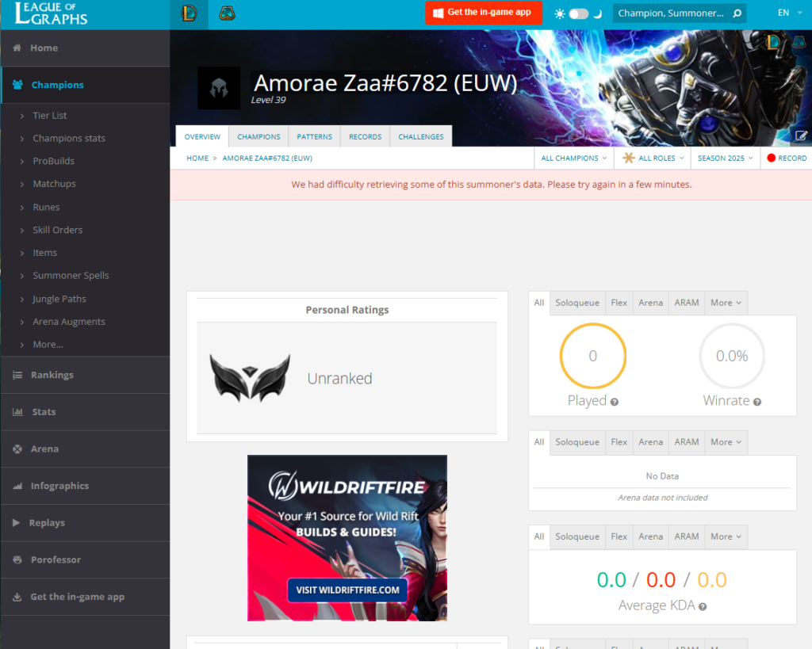The image size is (812, 649).
Task: Toggle the light/dark mode switch
Action: pyautogui.click(x=579, y=13)
